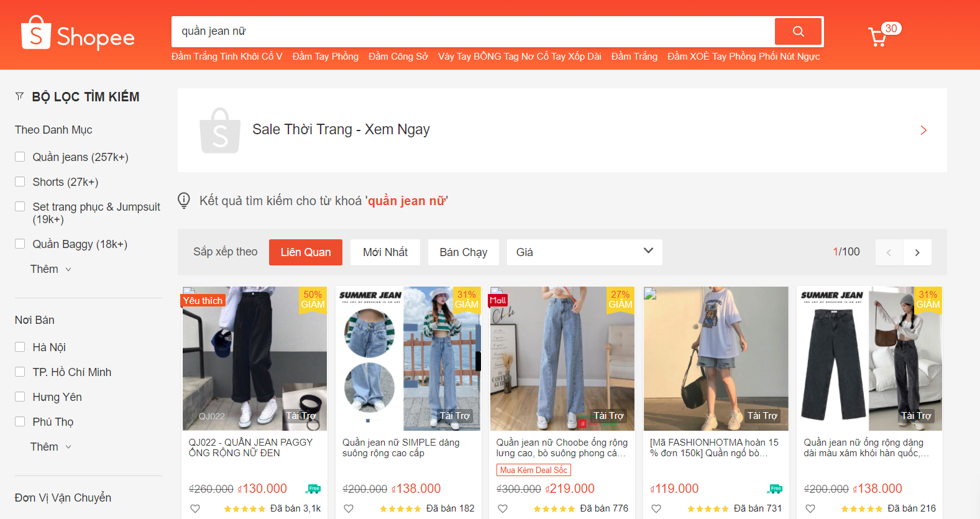The height and width of the screenshot is (519, 980).
Task: Expand Thêm under Nơi Bán locations
Action: tap(50, 447)
